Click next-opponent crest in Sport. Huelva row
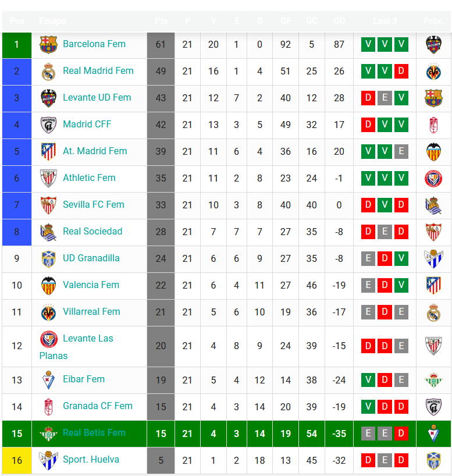 pyautogui.click(x=433, y=460)
